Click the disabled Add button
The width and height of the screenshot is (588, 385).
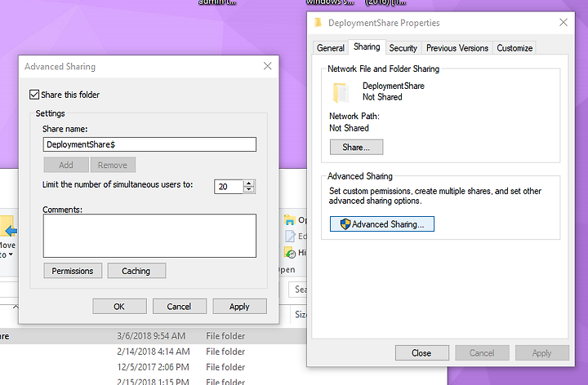coord(66,165)
